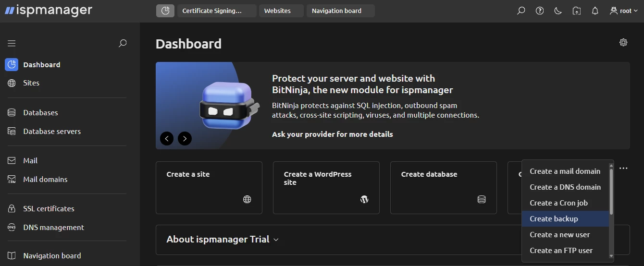Open the root user menu
Screen dimensions: 644x266
(624, 11)
